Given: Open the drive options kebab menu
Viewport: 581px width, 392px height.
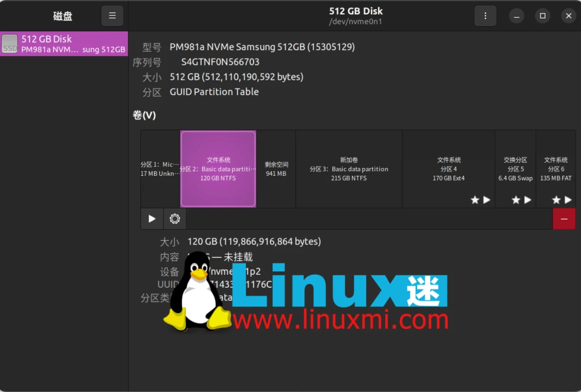Looking at the screenshot, I should (485, 16).
